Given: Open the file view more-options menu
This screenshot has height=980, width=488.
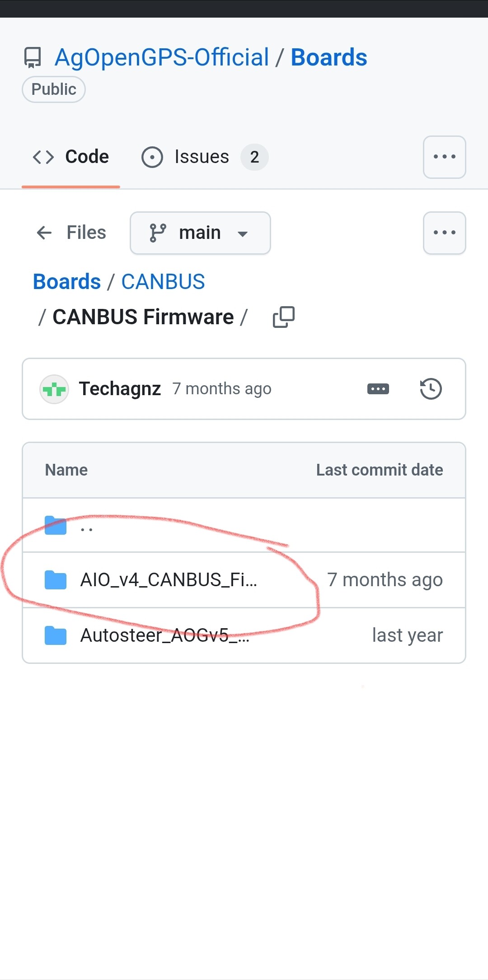Looking at the screenshot, I should coord(444,233).
